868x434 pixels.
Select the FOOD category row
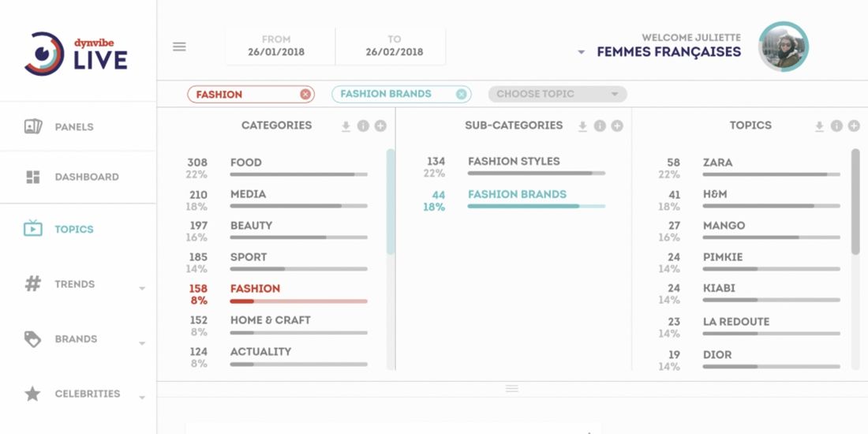click(277, 168)
